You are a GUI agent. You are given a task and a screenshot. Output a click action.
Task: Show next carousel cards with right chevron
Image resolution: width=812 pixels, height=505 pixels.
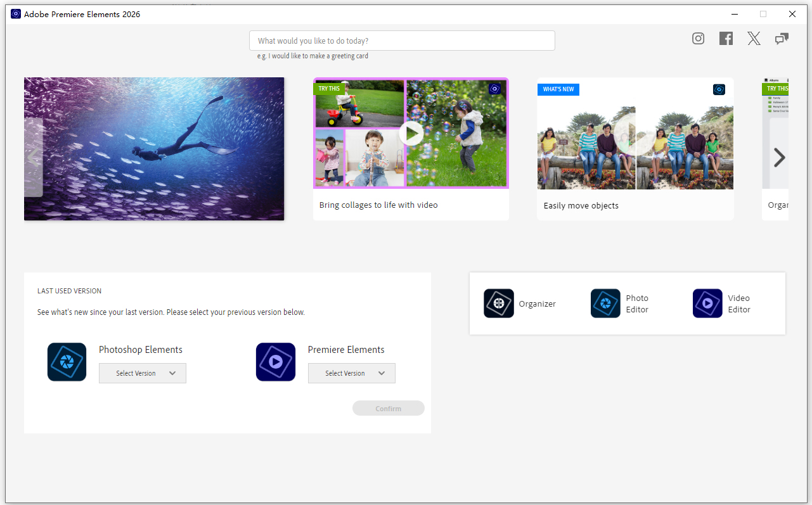pyautogui.click(x=779, y=157)
